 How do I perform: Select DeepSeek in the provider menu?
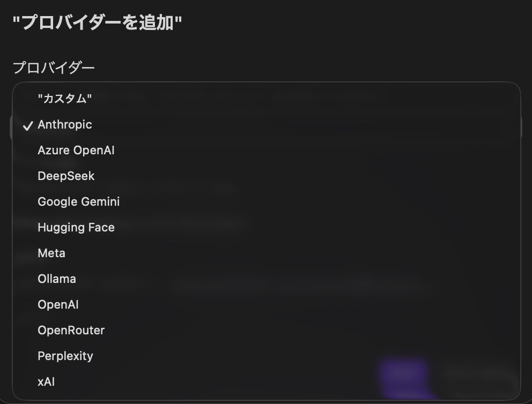(66, 176)
